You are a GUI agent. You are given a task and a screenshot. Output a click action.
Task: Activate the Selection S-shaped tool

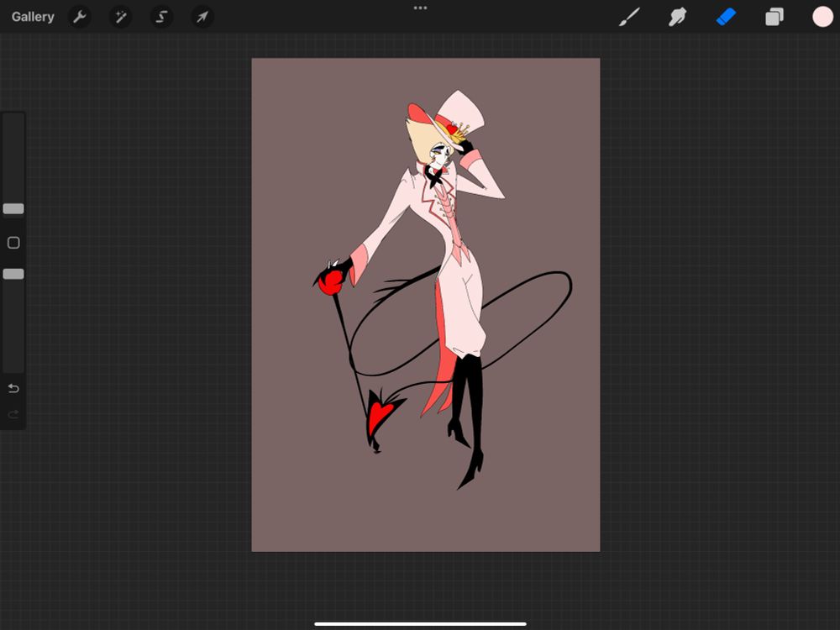[x=161, y=17]
